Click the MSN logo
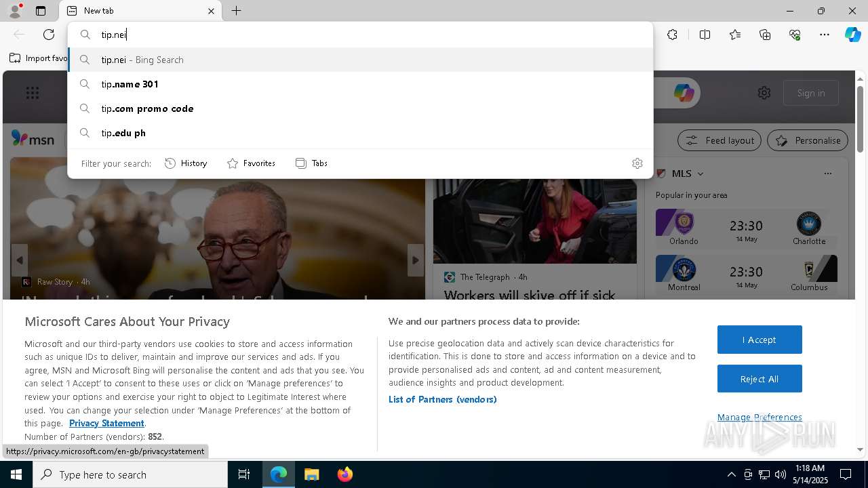This screenshot has width=868, height=488. (x=33, y=139)
